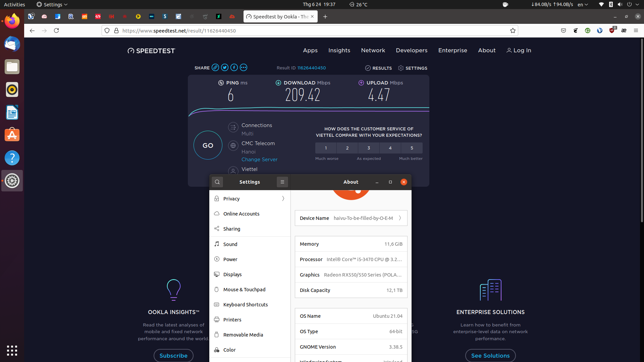Open more share options (three dots icon)
The width and height of the screenshot is (644, 362).
click(x=244, y=68)
